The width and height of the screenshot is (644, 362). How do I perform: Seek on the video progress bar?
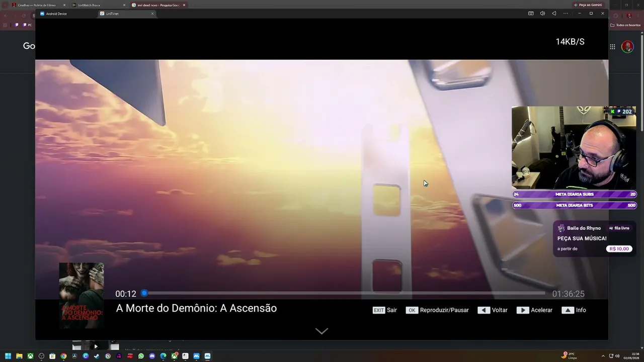pyautogui.click(x=344, y=293)
